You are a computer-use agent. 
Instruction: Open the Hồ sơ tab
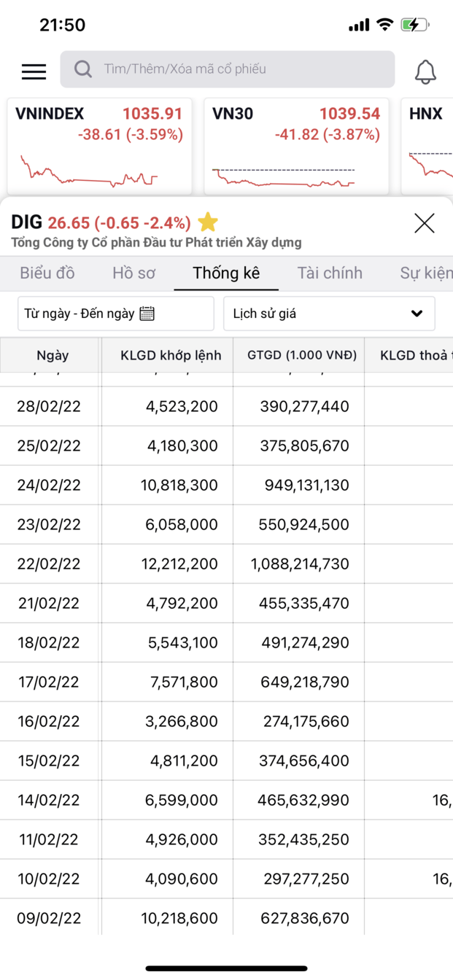133,273
